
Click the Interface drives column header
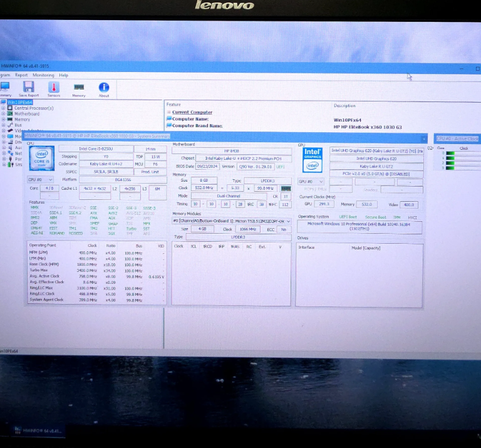point(306,247)
